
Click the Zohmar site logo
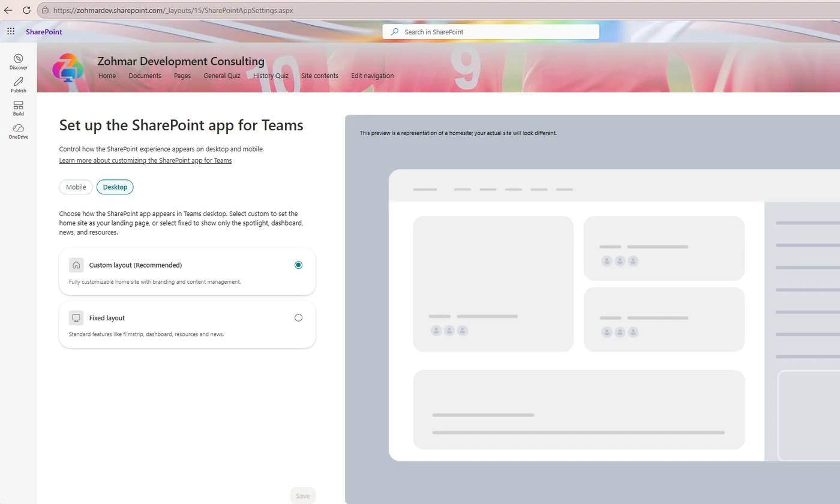[x=67, y=67]
